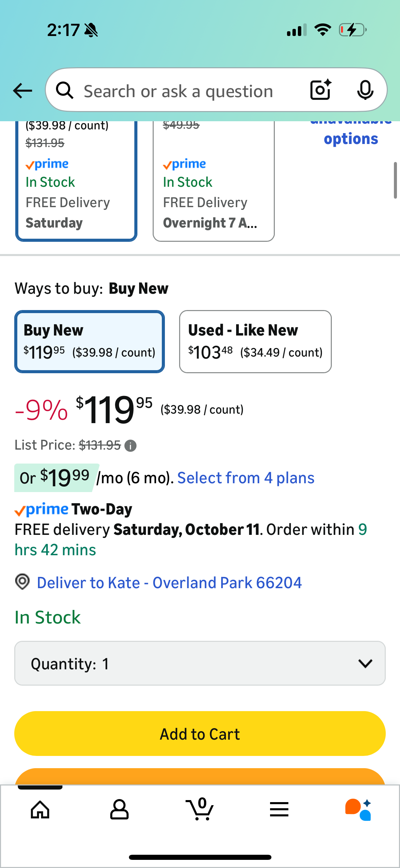400x868 pixels.
Task: Open Select from 4 plans link
Action: (246, 478)
